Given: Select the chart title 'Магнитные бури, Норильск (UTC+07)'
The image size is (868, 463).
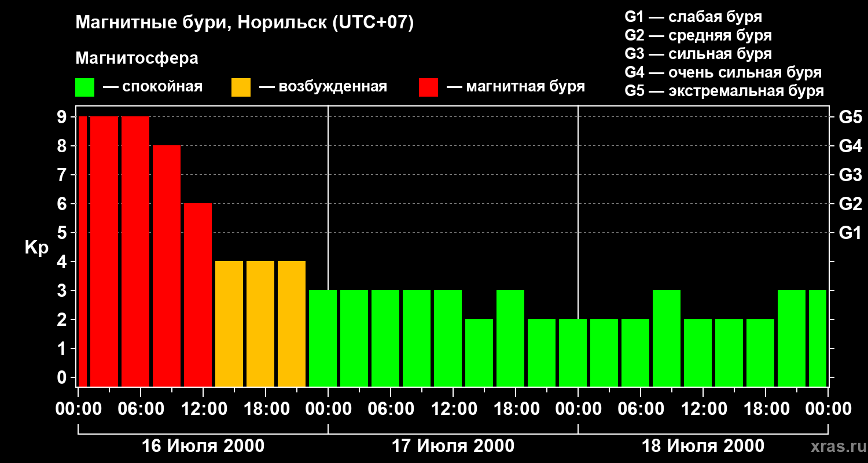Looking at the screenshot, I should (x=245, y=23).
